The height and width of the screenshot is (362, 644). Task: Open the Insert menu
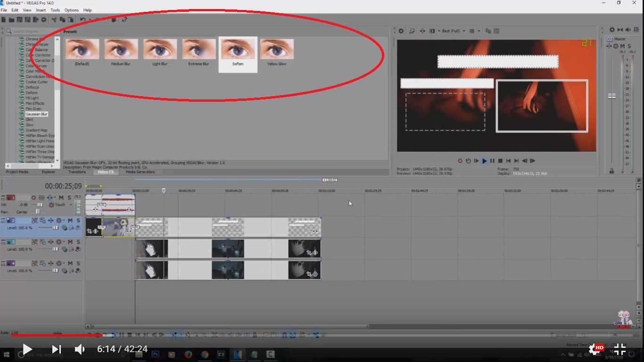41,10
